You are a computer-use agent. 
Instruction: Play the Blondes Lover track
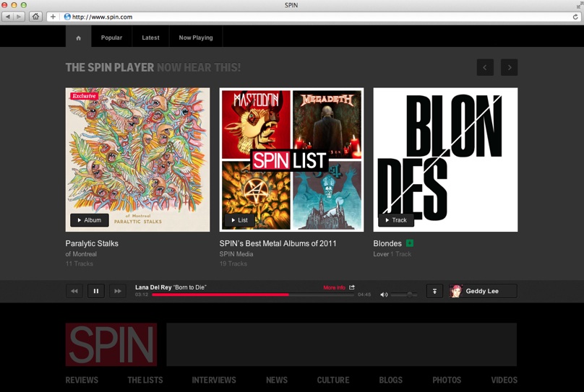click(396, 220)
